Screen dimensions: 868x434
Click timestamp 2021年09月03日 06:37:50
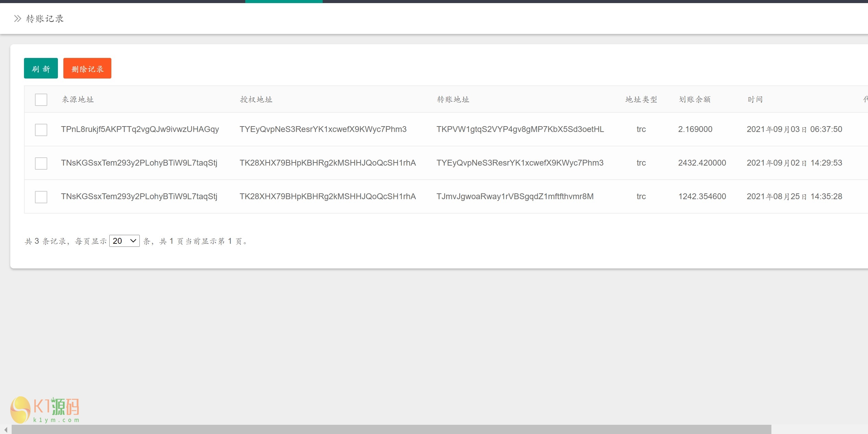click(794, 129)
